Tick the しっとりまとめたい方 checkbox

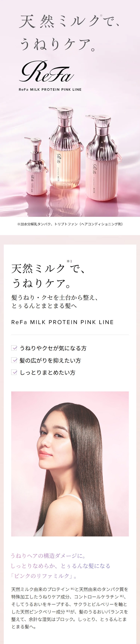coord(14,372)
